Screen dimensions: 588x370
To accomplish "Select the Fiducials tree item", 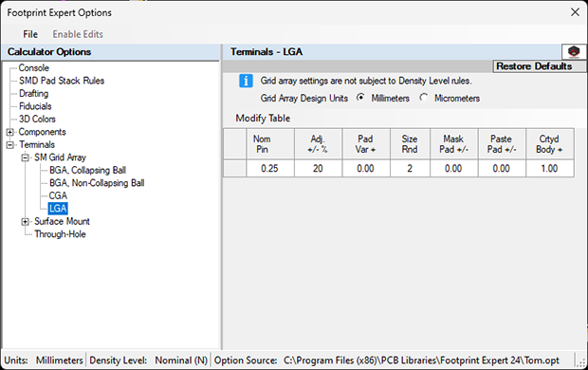I will coord(35,106).
